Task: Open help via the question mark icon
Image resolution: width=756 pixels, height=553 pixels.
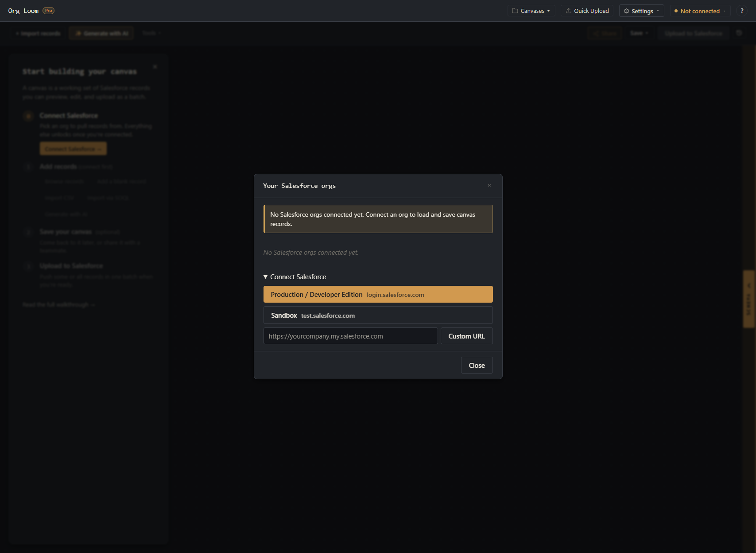Action: 742,11
